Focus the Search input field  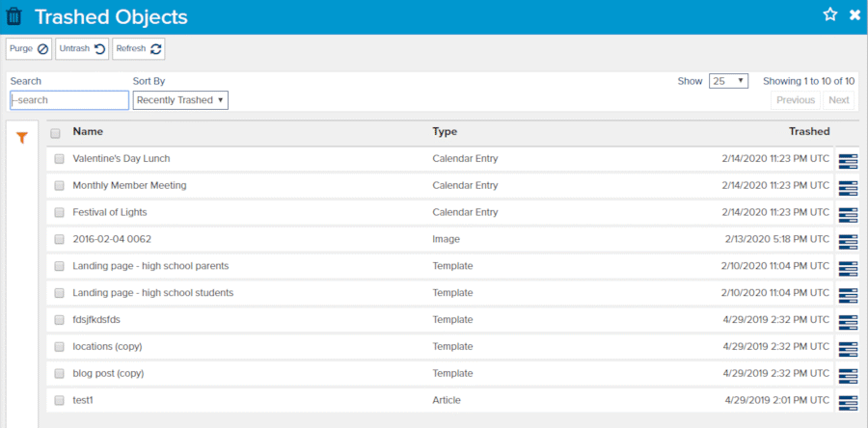coord(69,100)
